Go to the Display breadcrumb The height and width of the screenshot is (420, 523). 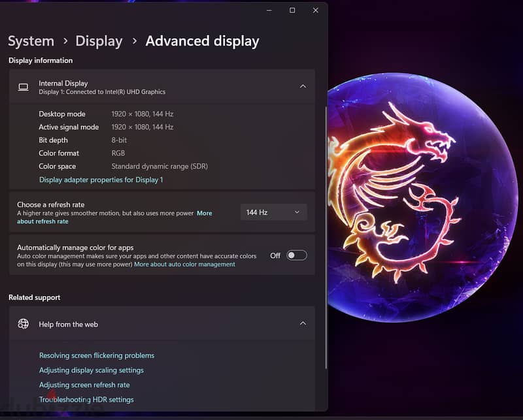tap(99, 41)
